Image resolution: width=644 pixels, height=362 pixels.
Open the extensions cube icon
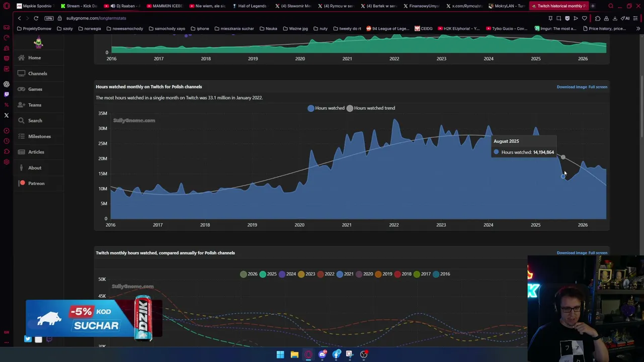coord(598,18)
